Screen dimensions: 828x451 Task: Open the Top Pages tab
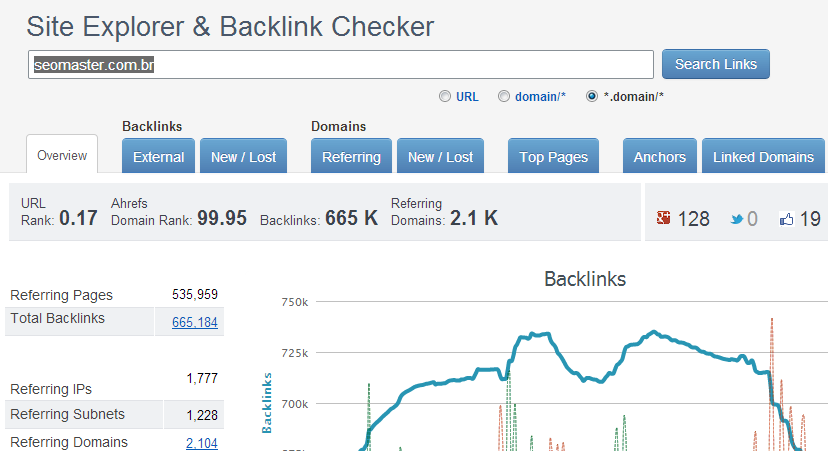(x=553, y=156)
